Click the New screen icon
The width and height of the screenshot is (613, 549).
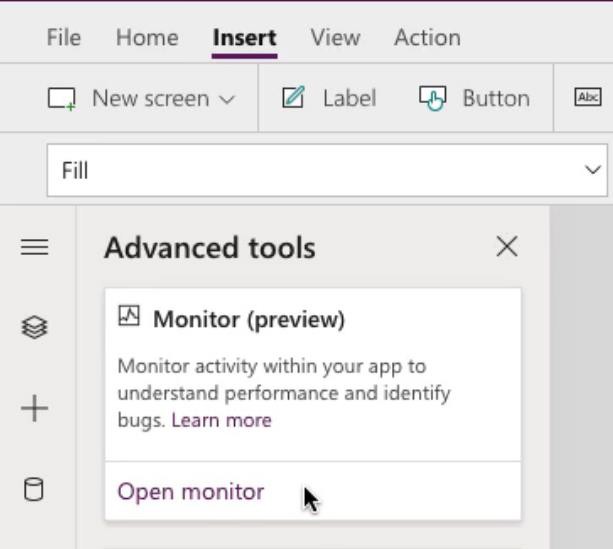[x=62, y=99]
